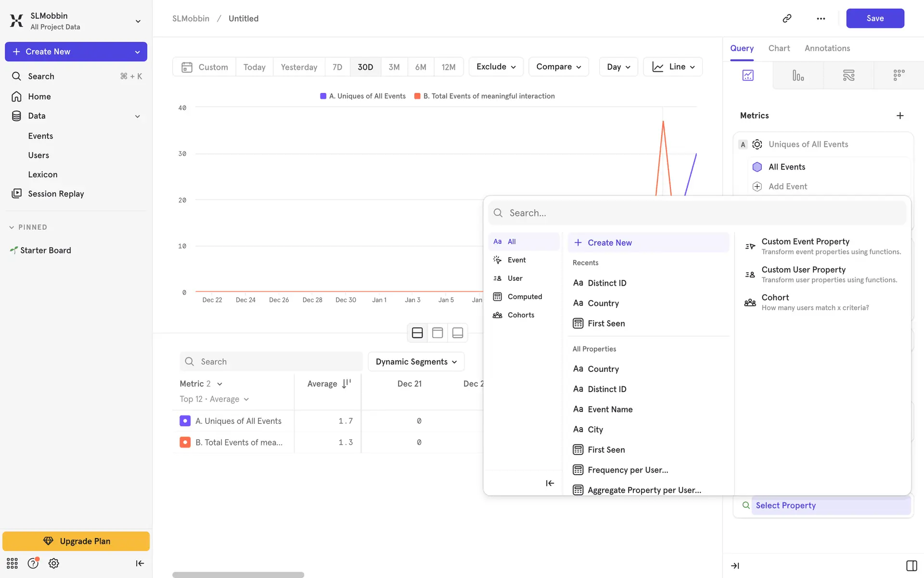Click the Upgrade Plan button
Image resolution: width=924 pixels, height=578 pixels.
point(76,541)
